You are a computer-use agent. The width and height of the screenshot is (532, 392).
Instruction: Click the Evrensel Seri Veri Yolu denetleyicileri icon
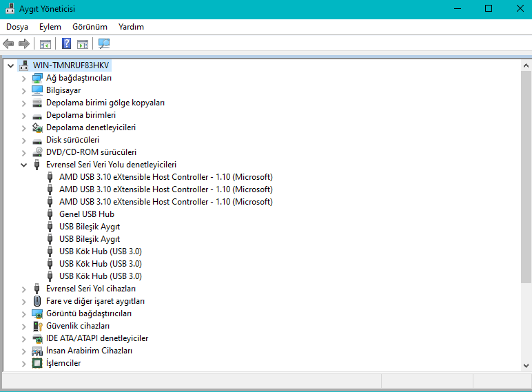coord(37,165)
